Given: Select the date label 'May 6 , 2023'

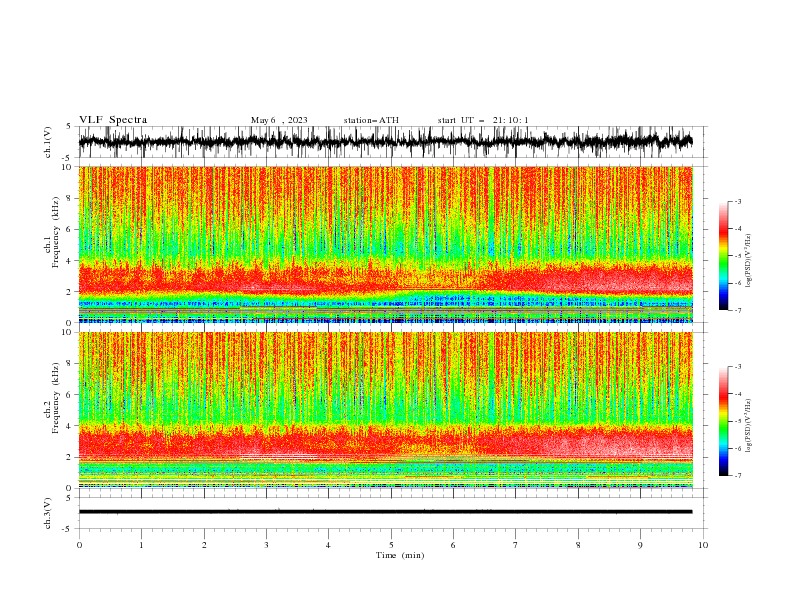Looking at the screenshot, I should (279, 120).
